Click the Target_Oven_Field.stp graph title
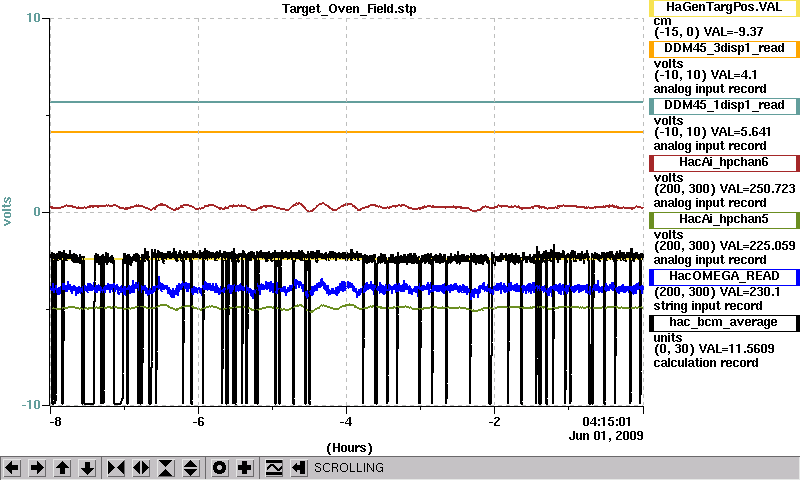 coord(349,9)
